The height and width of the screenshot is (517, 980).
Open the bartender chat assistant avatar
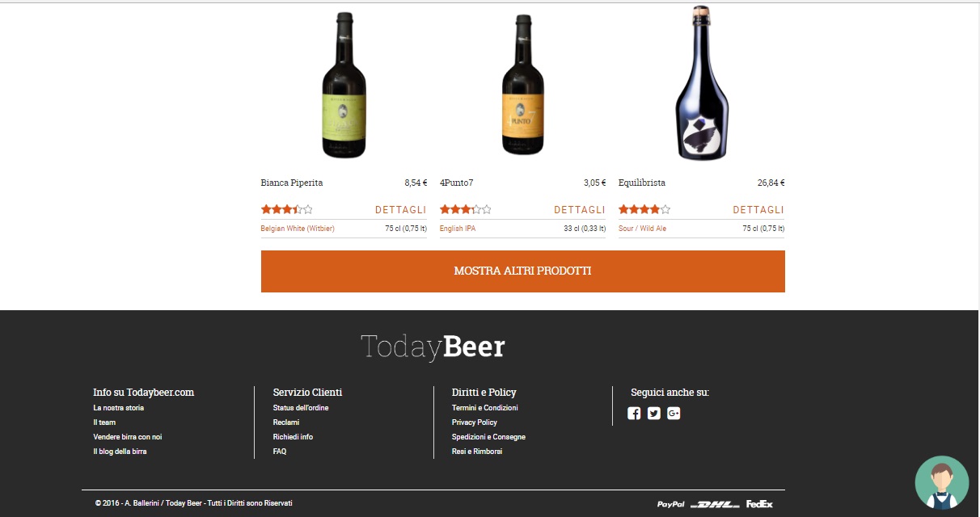(x=942, y=482)
